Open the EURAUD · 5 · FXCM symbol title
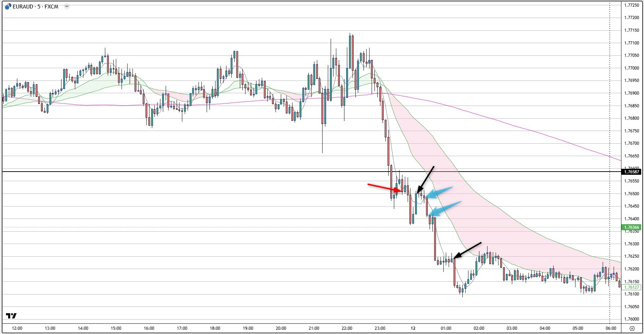 click(x=35, y=6)
